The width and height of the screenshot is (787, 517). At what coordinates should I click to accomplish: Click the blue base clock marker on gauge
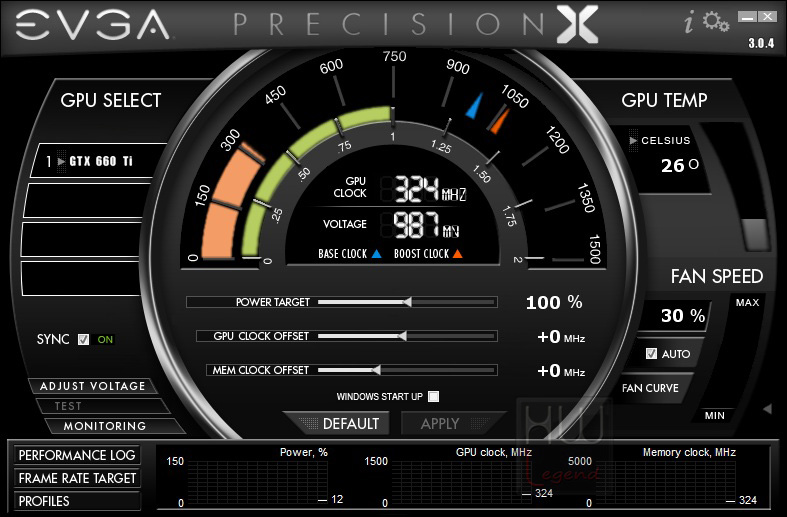pyautogui.click(x=474, y=105)
